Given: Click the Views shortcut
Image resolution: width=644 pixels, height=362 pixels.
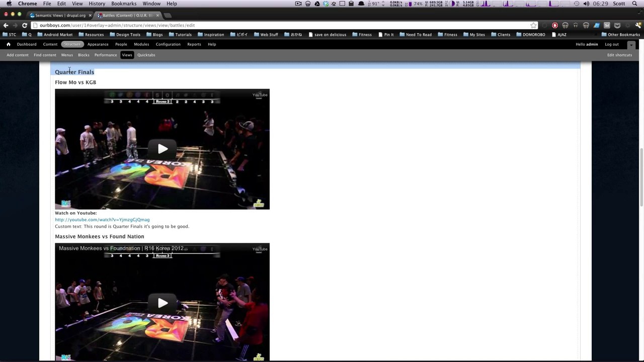Looking at the screenshot, I should point(127,55).
